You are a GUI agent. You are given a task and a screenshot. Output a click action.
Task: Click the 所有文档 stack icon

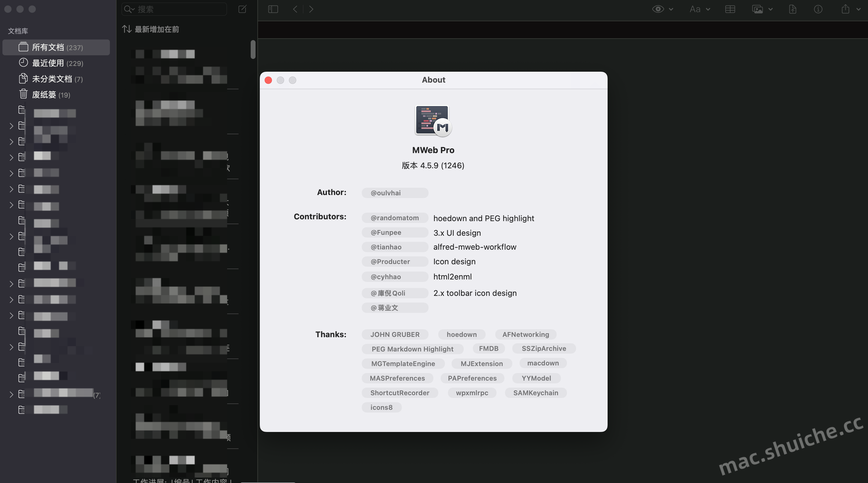click(23, 46)
